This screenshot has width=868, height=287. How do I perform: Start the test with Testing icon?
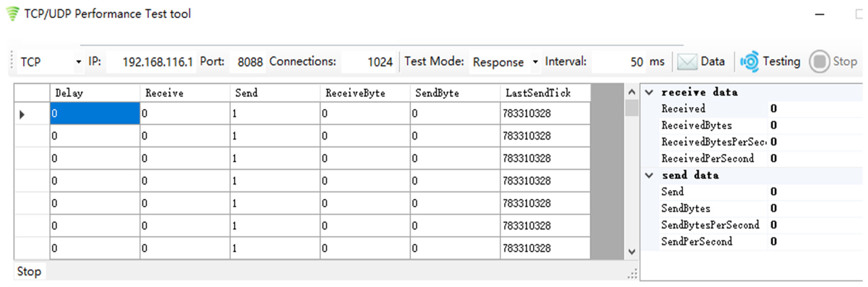(x=749, y=62)
